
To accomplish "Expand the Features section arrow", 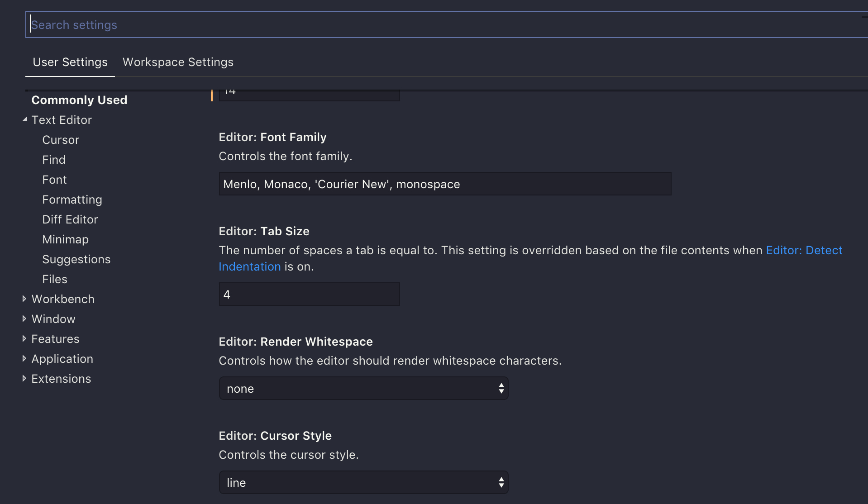I will click(24, 338).
